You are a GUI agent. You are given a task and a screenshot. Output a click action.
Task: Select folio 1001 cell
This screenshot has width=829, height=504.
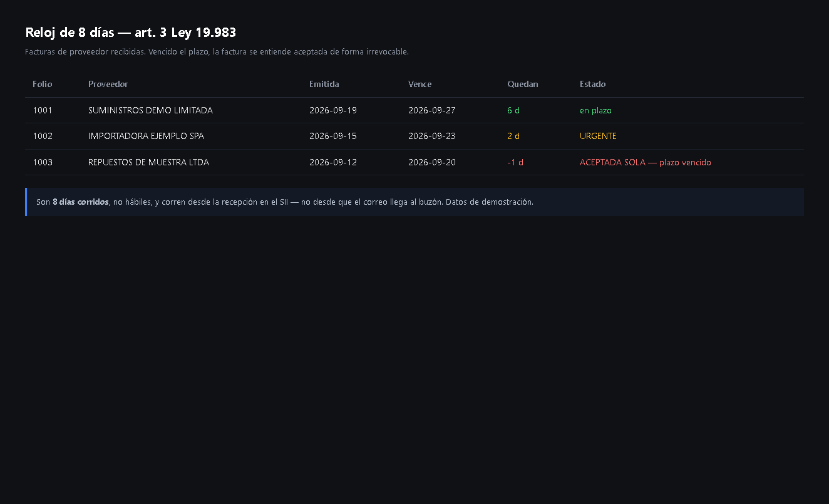(x=43, y=110)
